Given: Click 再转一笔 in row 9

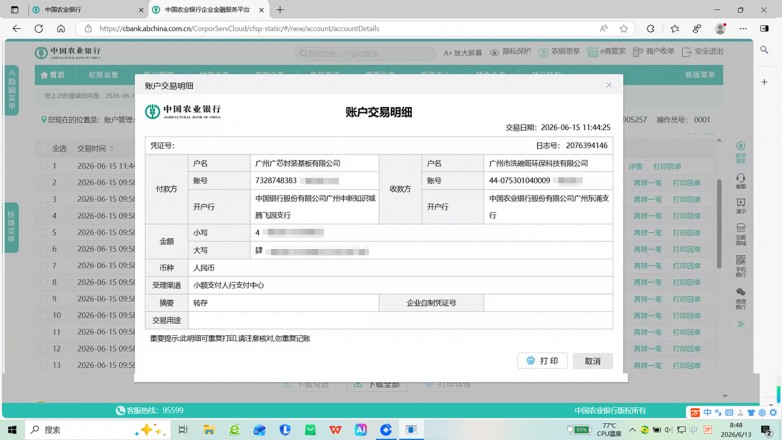Looking at the screenshot, I should [x=647, y=299].
